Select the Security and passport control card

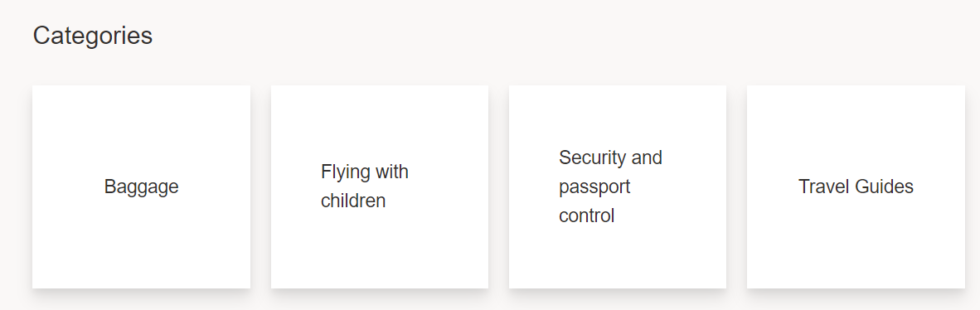coord(618,186)
